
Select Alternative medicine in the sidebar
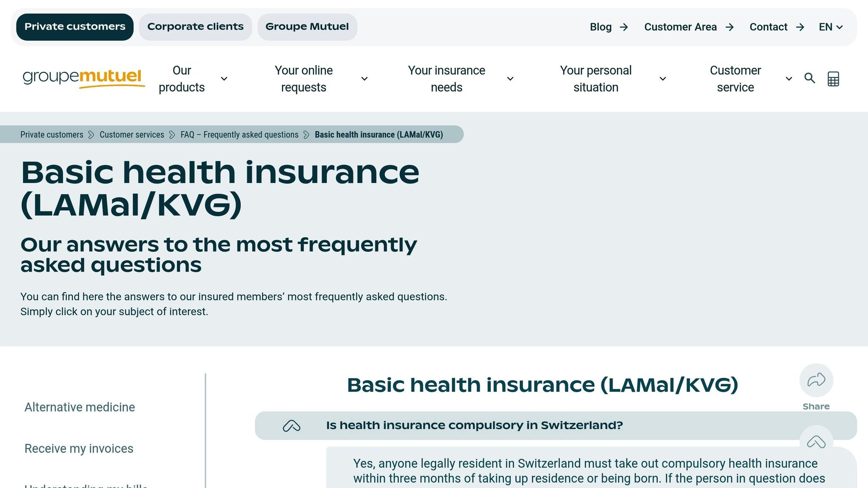click(80, 407)
